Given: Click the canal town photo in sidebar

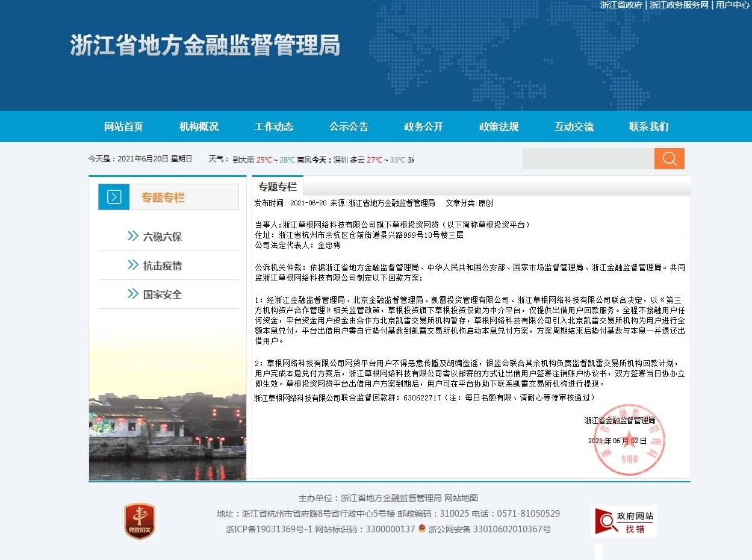Looking at the screenshot, I should 167,431.
